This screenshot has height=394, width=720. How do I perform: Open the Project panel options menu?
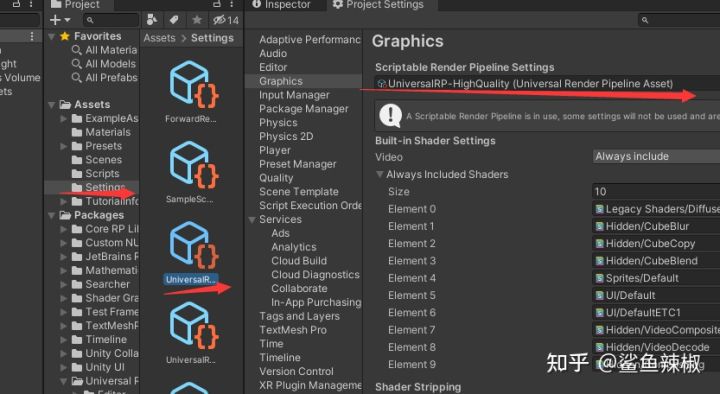coord(231,4)
